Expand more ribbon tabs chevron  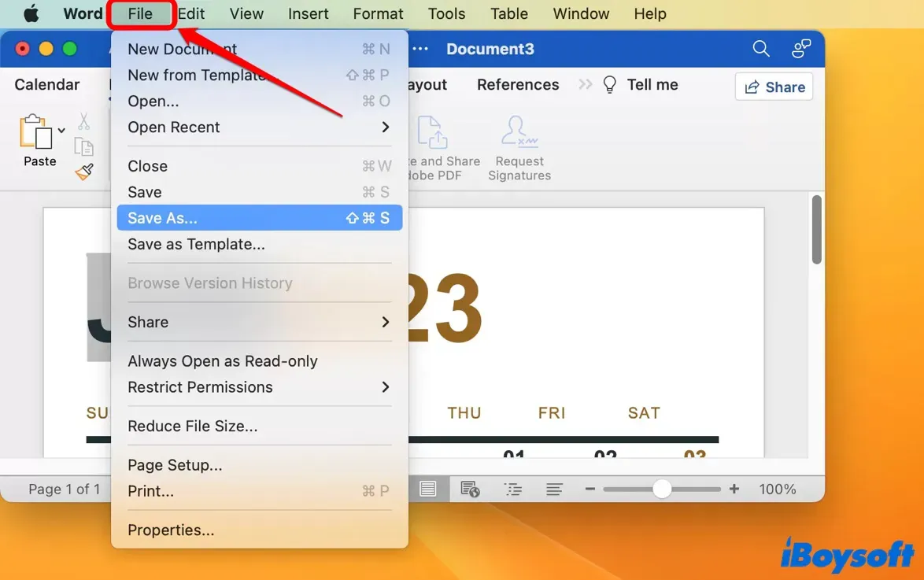point(585,85)
